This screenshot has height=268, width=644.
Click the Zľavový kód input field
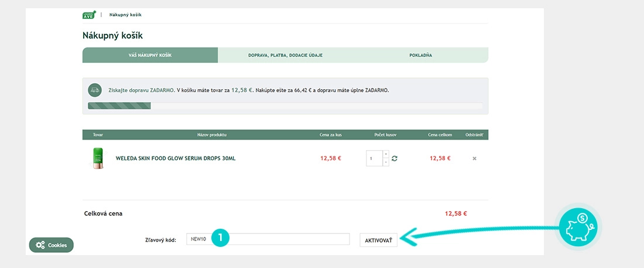(x=268, y=239)
